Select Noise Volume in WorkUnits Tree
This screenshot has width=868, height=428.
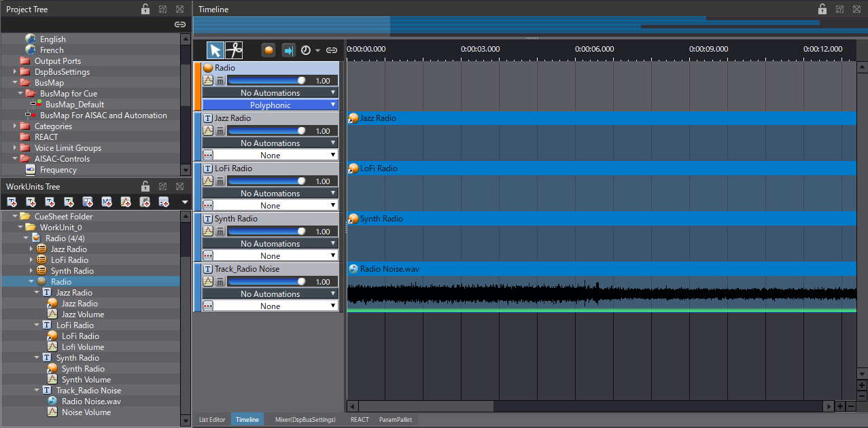point(86,412)
